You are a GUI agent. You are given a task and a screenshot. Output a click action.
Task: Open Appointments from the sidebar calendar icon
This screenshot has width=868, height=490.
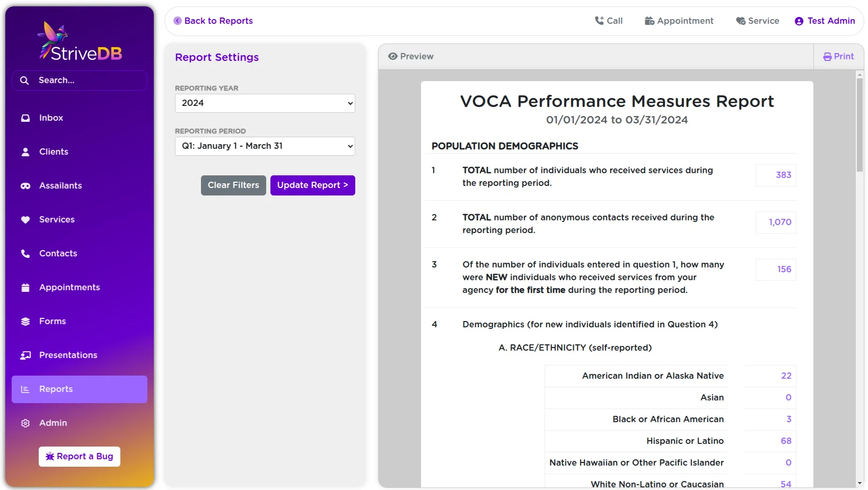25,287
